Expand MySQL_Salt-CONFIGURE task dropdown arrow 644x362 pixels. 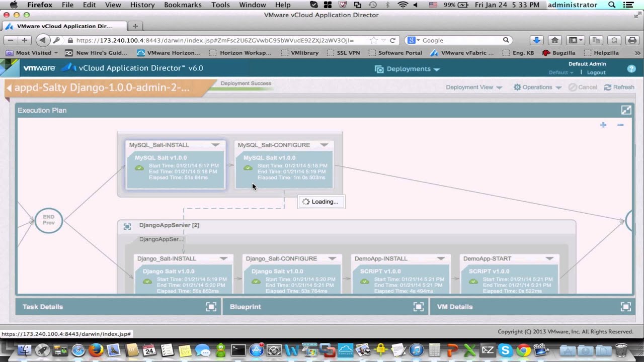pos(324,145)
